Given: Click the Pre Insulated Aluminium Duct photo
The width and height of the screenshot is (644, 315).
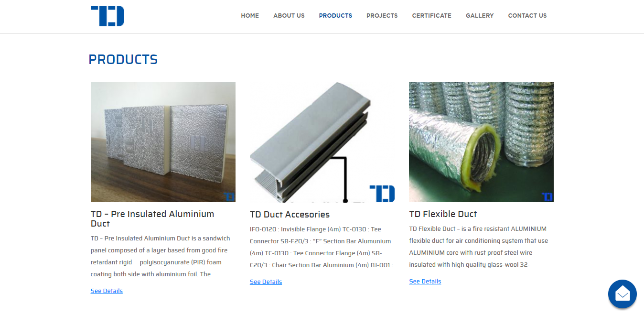Looking at the screenshot, I should 163,142.
